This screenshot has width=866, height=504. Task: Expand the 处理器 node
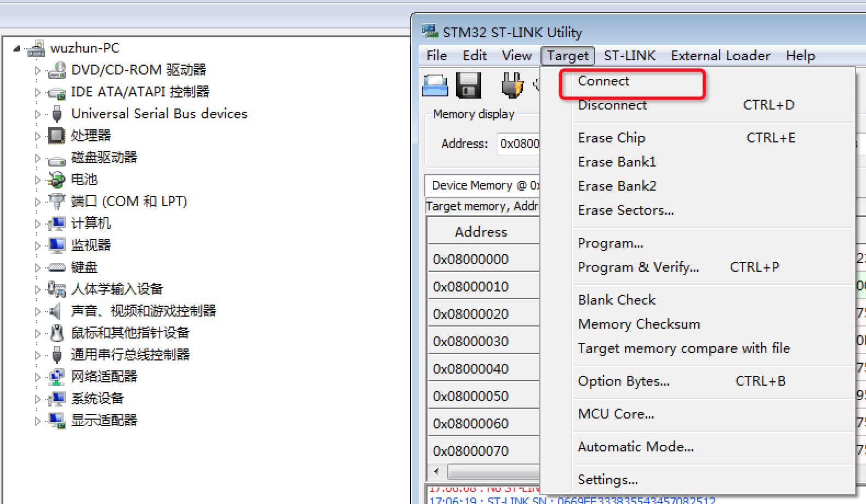tap(37, 136)
